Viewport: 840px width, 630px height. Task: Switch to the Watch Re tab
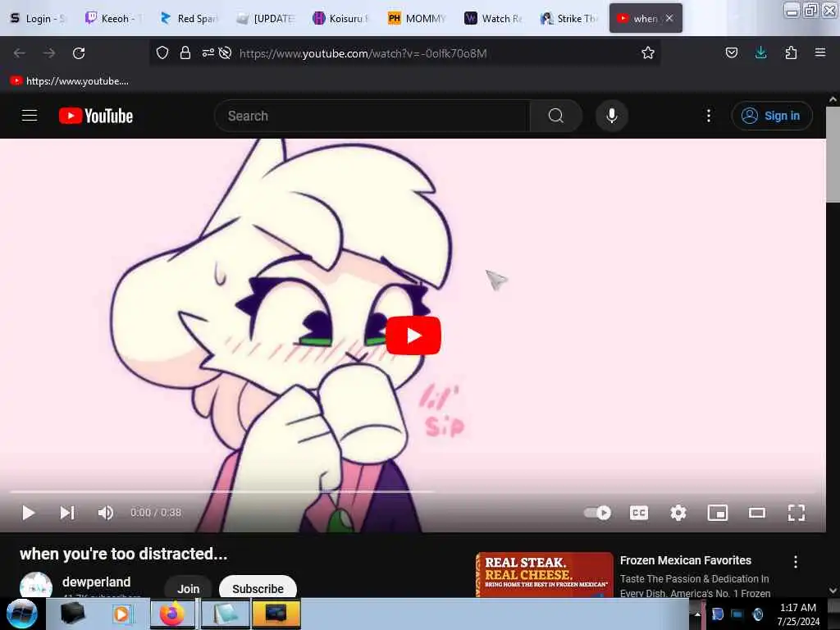pos(493,18)
